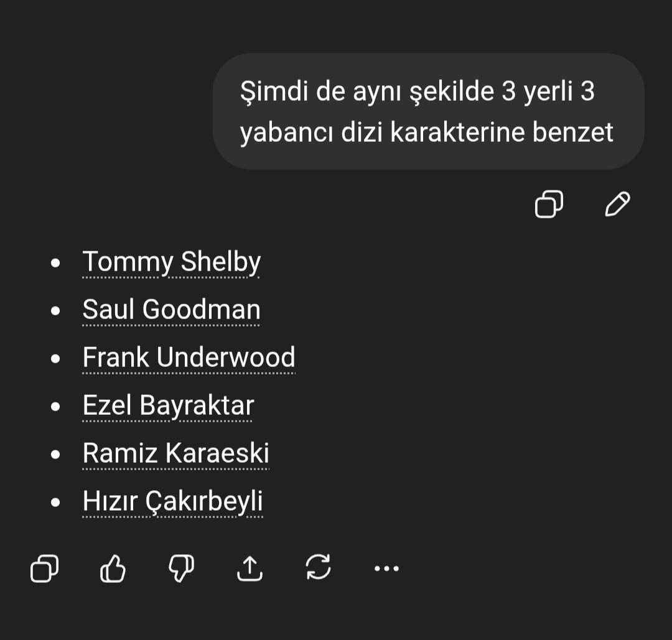
Task: Click the Saul Goodman entry
Action: (x=172, y=310)
